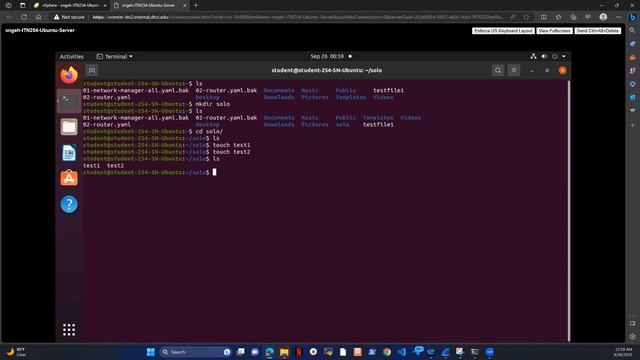Open Firefox from the Ubuntu dock

tap(69, 75)
